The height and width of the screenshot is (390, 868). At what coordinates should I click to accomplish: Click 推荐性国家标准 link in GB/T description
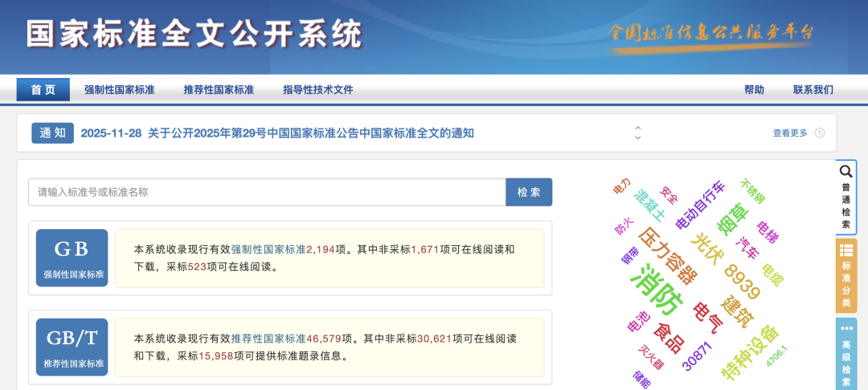[x=268, y=339]
